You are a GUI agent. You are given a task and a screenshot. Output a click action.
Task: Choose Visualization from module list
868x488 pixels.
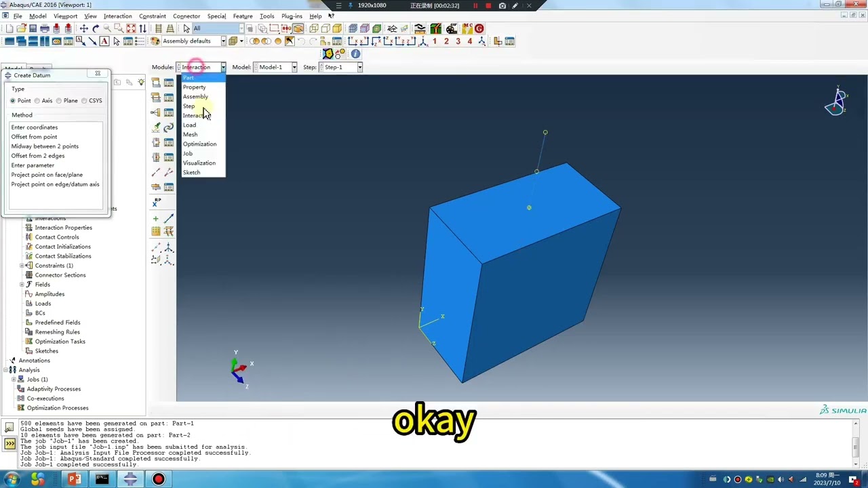coord(199,163)
